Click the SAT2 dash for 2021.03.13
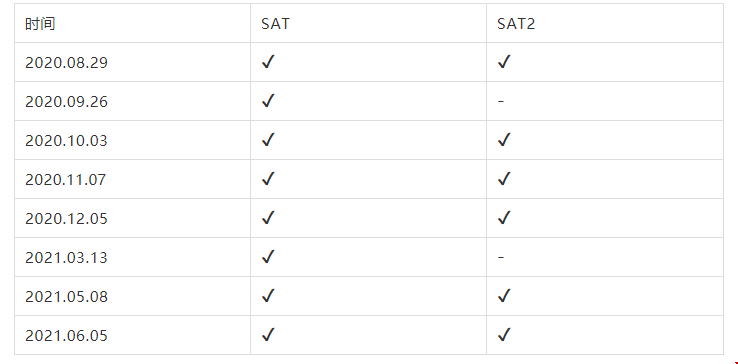 [501, 258]
